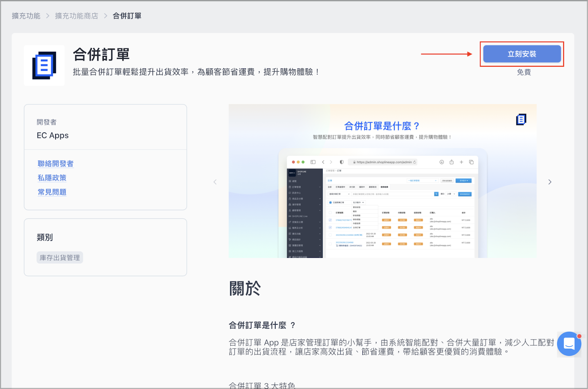Open the 聯絡開發者 link
The width and height of the screenshot is (588, 389).
click(55, 163)
